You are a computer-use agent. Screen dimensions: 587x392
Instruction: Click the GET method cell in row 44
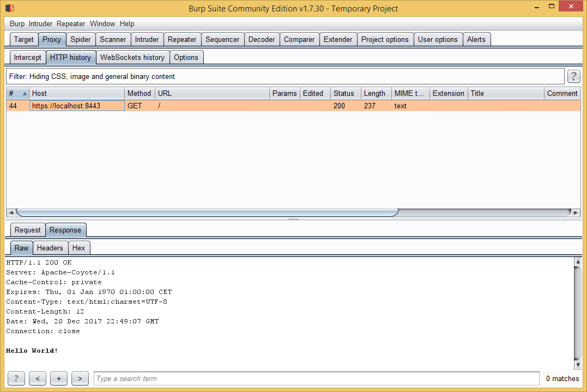pos(140,106)
